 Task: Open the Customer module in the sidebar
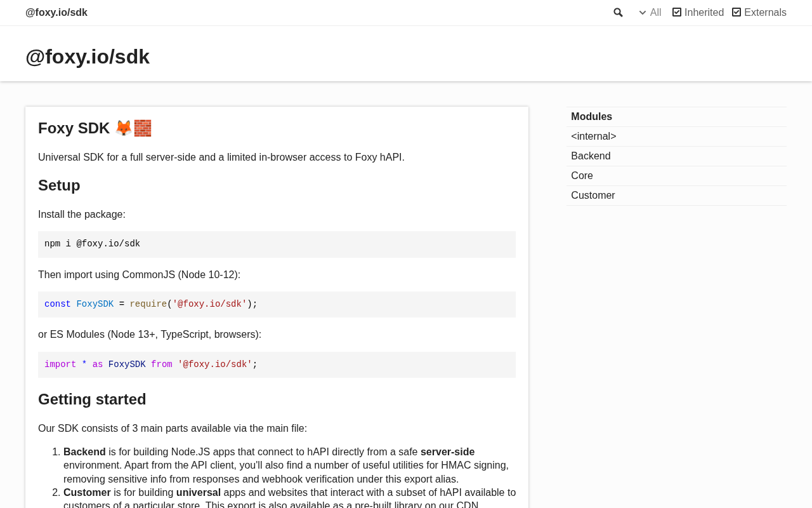[593, 196]
